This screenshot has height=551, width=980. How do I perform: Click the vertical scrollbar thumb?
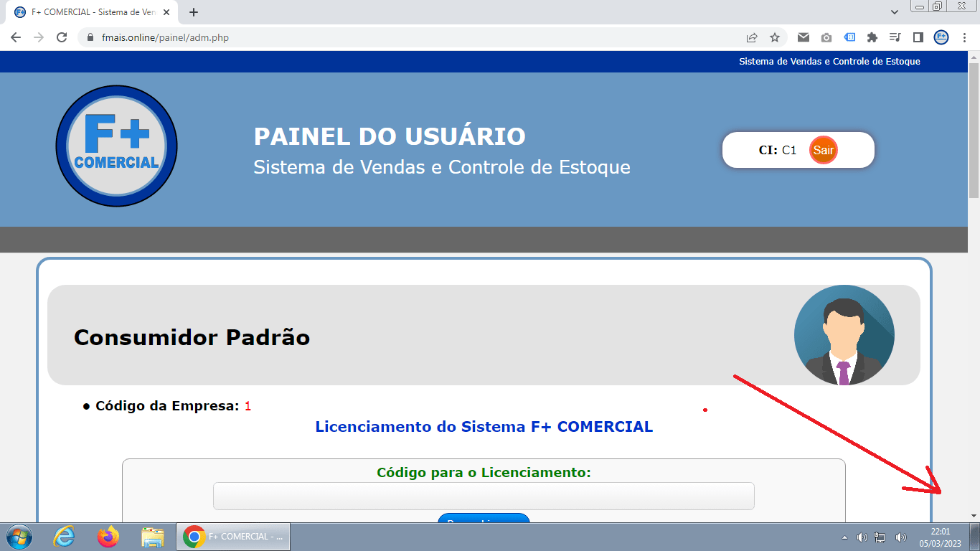tap(974, 130)
